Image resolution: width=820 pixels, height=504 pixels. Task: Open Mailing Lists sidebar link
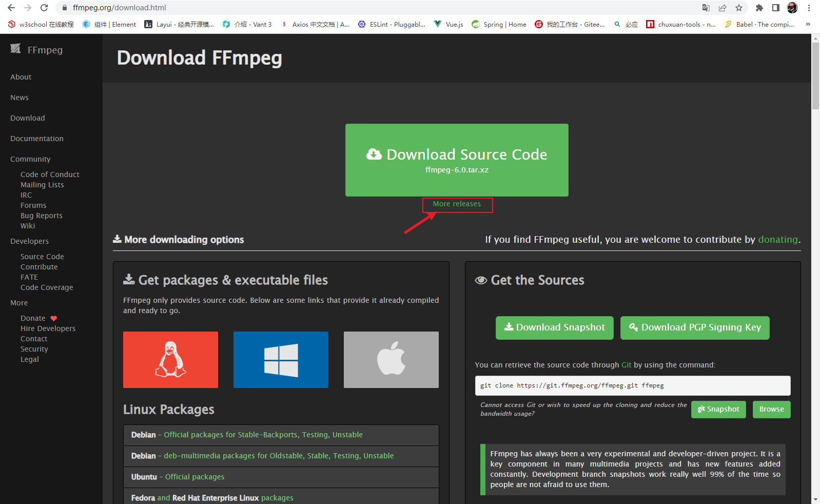click(x=42, y=185)
